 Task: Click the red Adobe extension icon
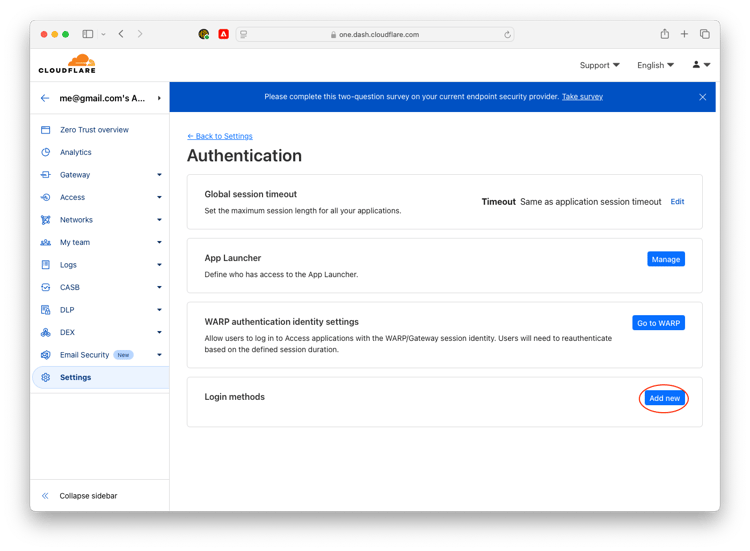point(223,34)
